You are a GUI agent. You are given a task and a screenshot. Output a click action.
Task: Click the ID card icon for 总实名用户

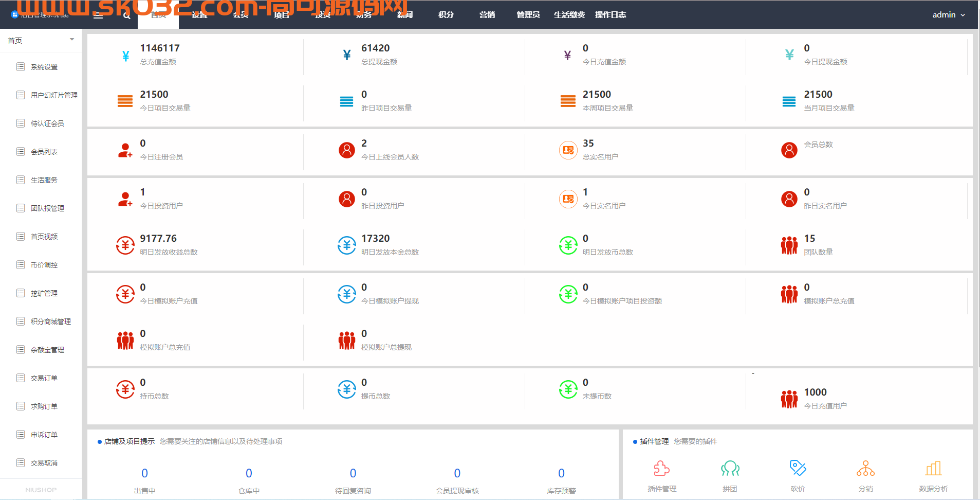click(x=568, y=150)
